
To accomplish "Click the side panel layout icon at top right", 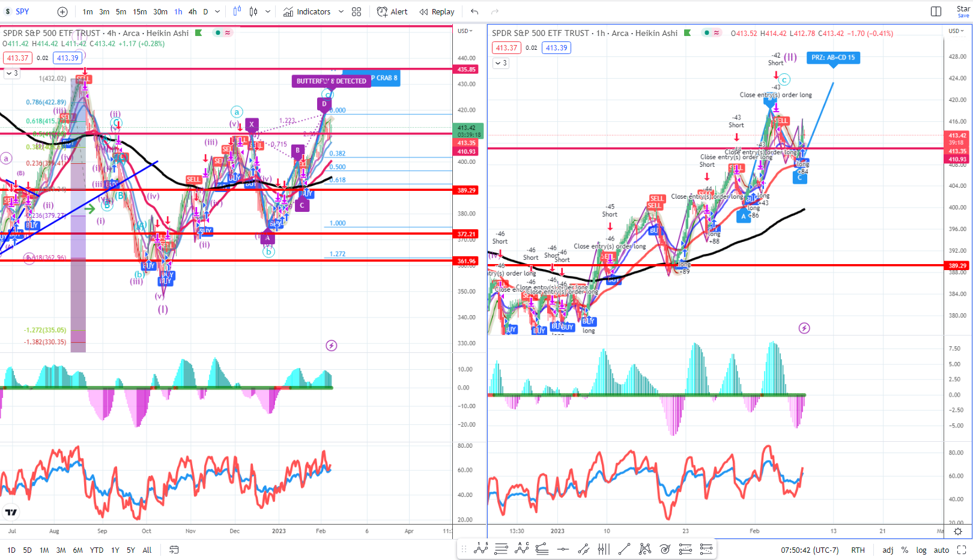I will click(x=936, y=11).
